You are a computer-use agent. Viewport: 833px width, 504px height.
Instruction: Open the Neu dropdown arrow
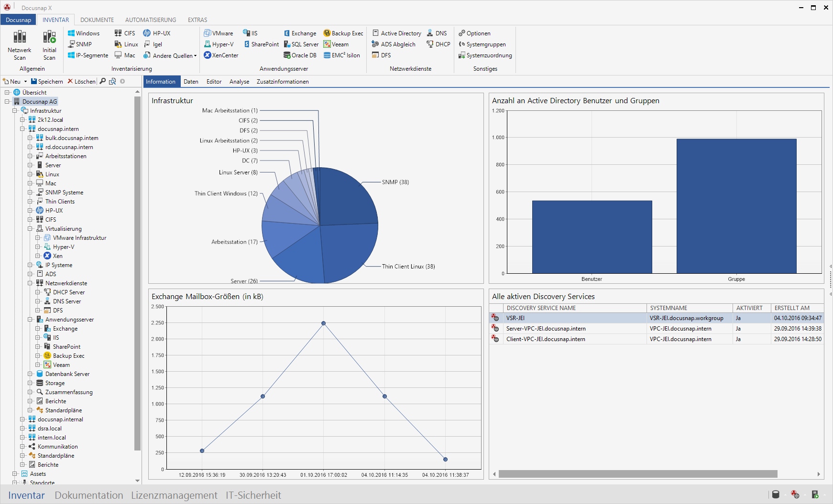[25, 82]
